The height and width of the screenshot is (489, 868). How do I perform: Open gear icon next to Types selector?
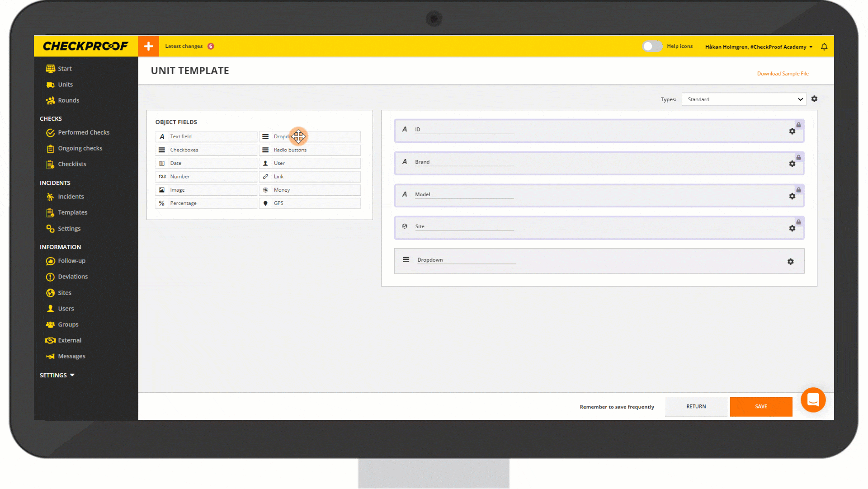click(x=814, y=99)
